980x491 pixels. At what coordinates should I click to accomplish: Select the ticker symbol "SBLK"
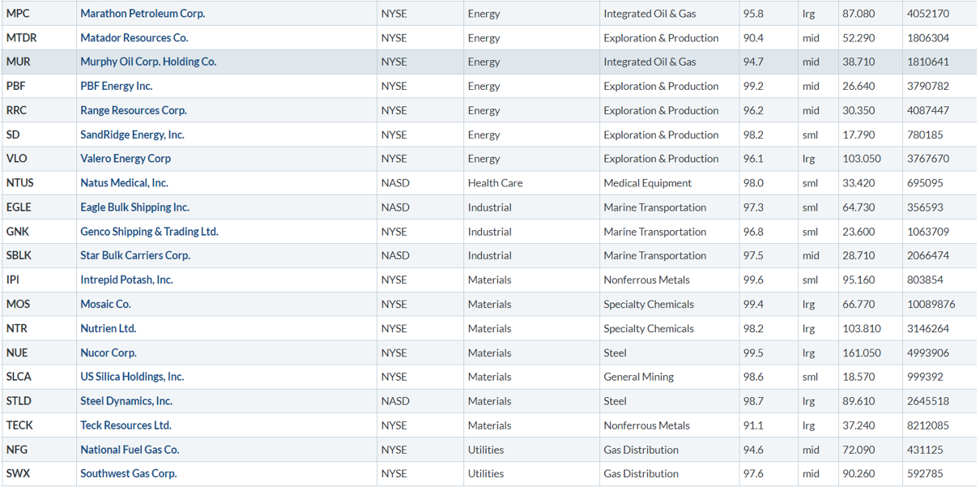(19, 255)
